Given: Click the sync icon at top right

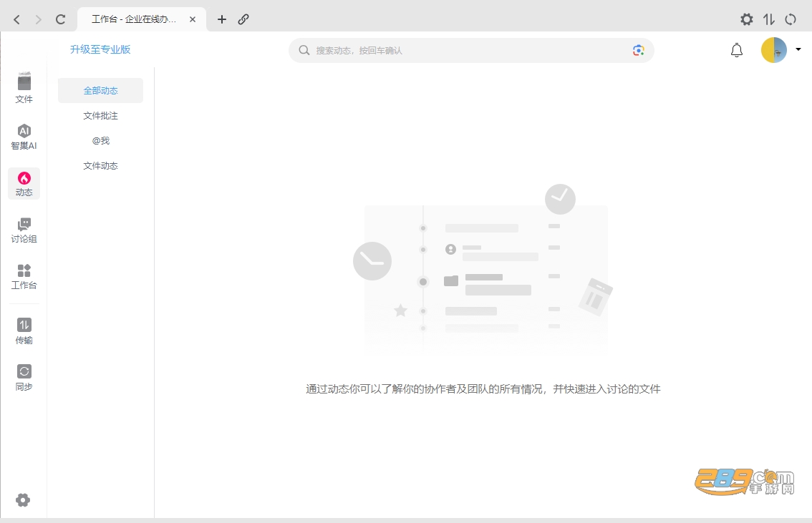Looking at the screenshot, I should pyautogui.click(x=791, y=19).
